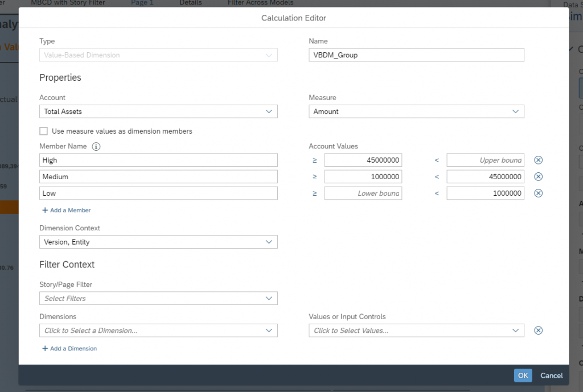The image size is (583, 392).
Task: Edit Medium upper bound 45000000
Action: [x=486, y=176]
